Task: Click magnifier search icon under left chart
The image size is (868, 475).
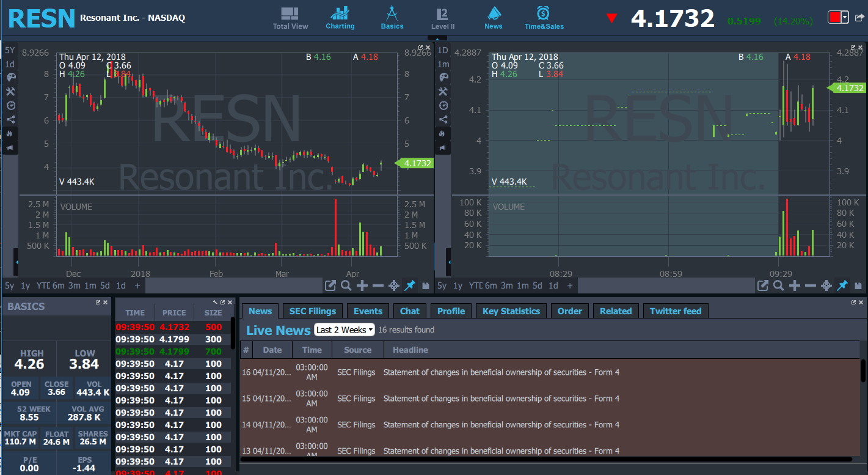Action: pos(346,285)
